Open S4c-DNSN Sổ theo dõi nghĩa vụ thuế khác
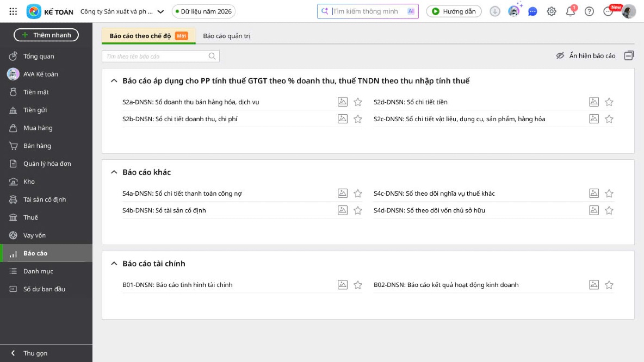Image resolution: width=644 pixels, height=362 pixels. point(434,194)
